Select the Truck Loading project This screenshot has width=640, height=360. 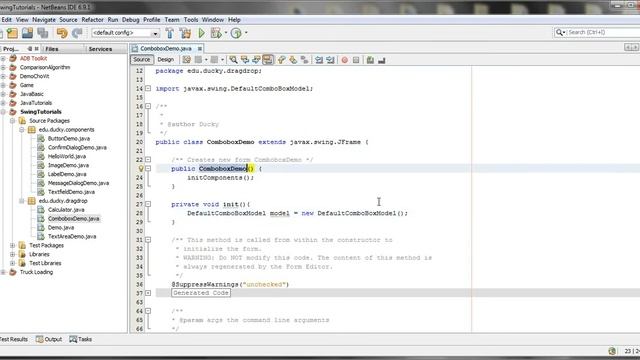pos(36,272)
